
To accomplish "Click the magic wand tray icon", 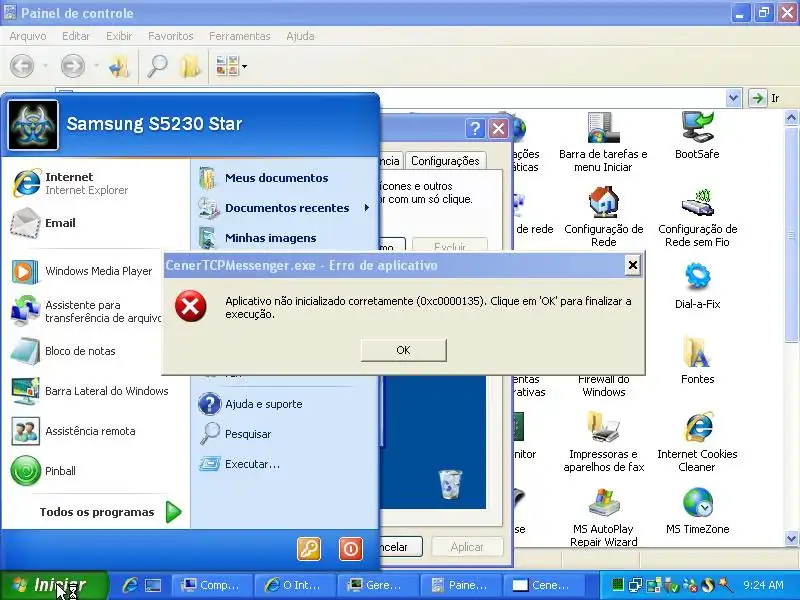I will [x=724, y=585].
